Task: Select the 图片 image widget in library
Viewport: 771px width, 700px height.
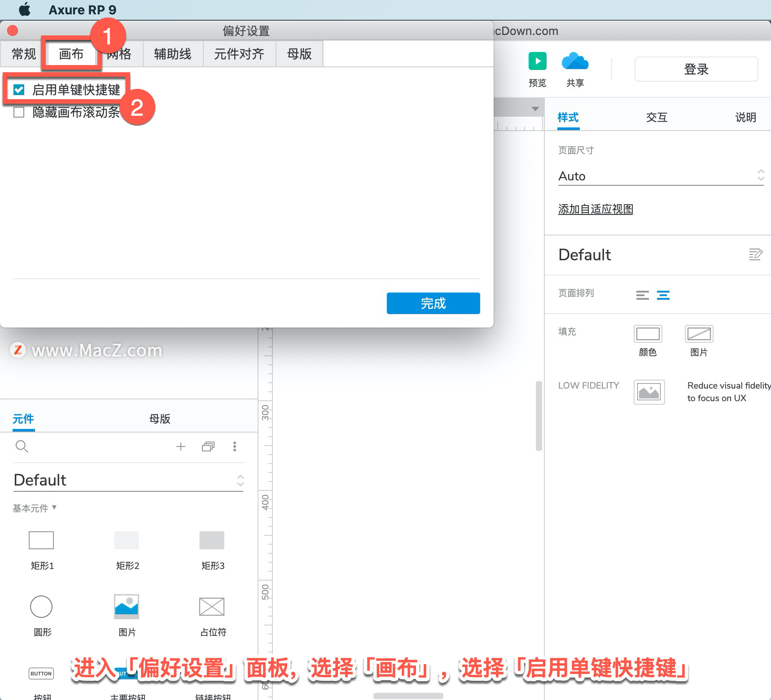Action: (x=127, y=607)
